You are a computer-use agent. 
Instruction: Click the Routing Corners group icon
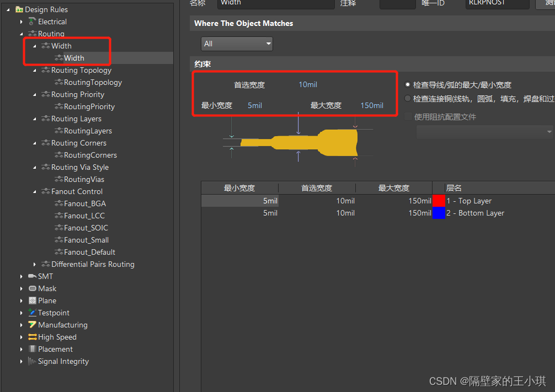(45, 143)
